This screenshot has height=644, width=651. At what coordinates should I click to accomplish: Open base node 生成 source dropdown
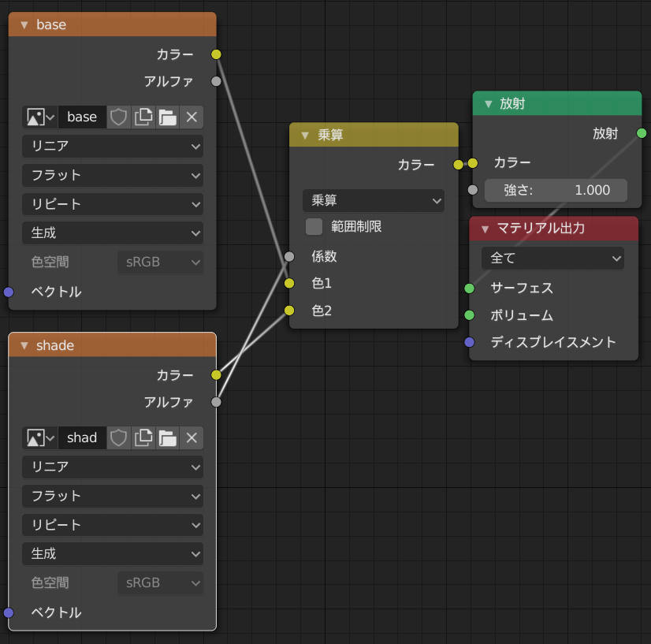point(113,233)
